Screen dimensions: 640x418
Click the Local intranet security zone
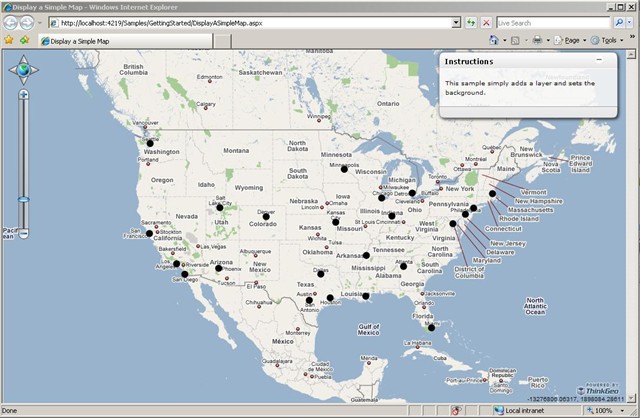click(x=520, y=411)
